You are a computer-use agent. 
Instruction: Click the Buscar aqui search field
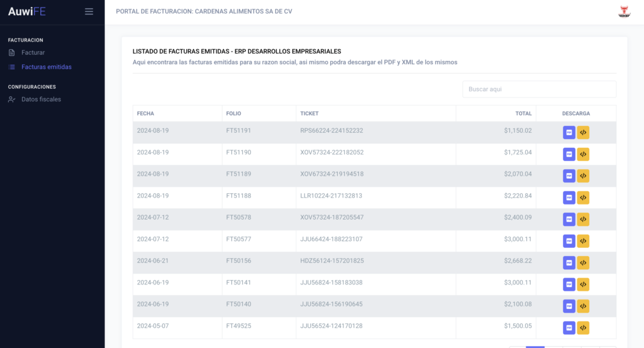(539, 89)
